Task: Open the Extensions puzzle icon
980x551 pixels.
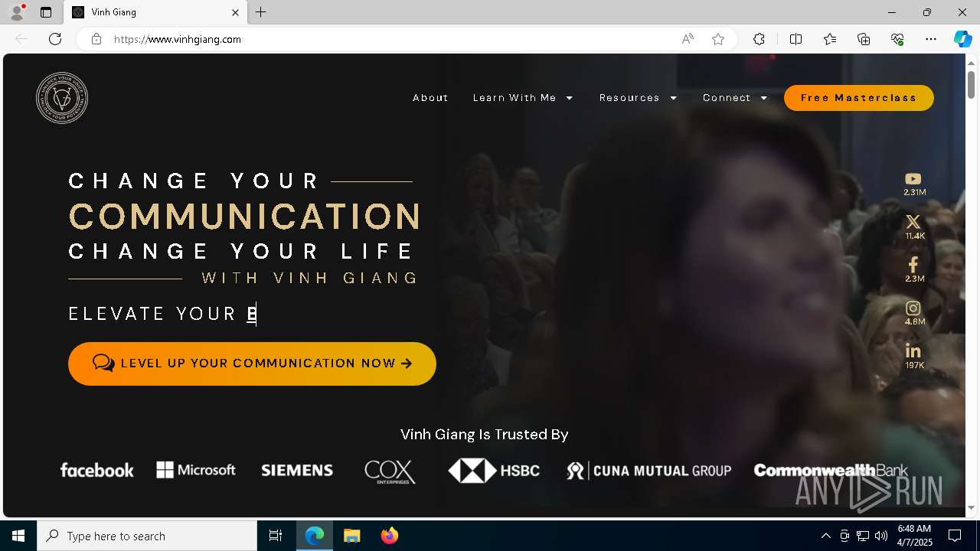Action: [759, 39]
